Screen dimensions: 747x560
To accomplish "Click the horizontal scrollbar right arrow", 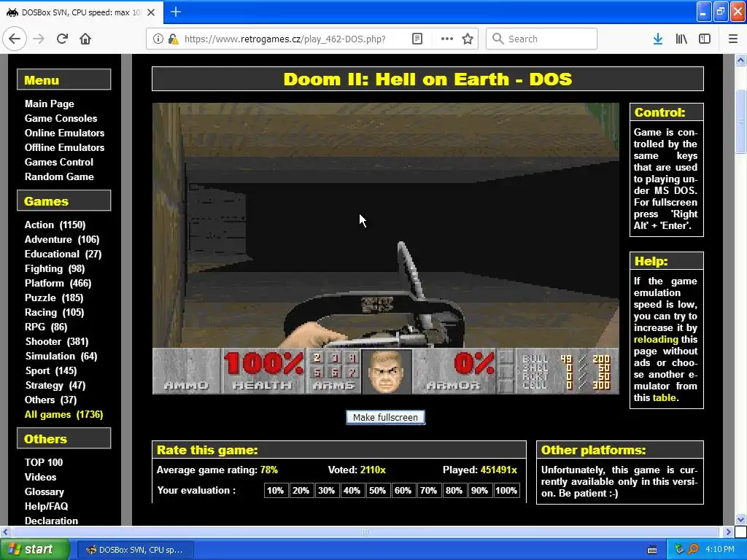I will [728, 532].
